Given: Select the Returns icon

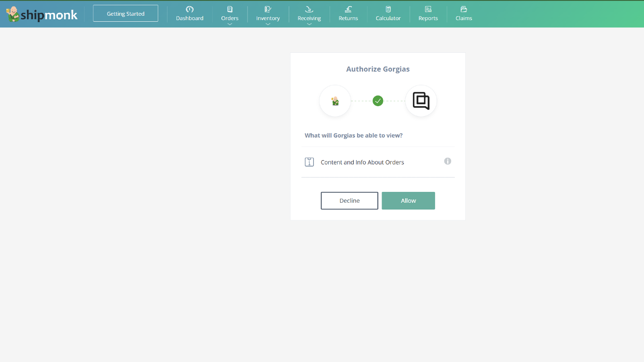Looking at the screenshot, I should 348,10.
